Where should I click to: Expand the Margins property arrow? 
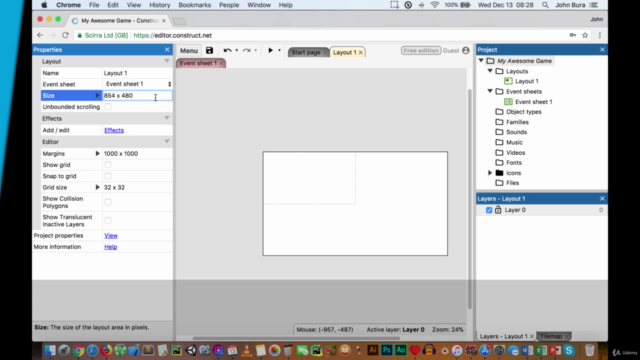point(98,153)
